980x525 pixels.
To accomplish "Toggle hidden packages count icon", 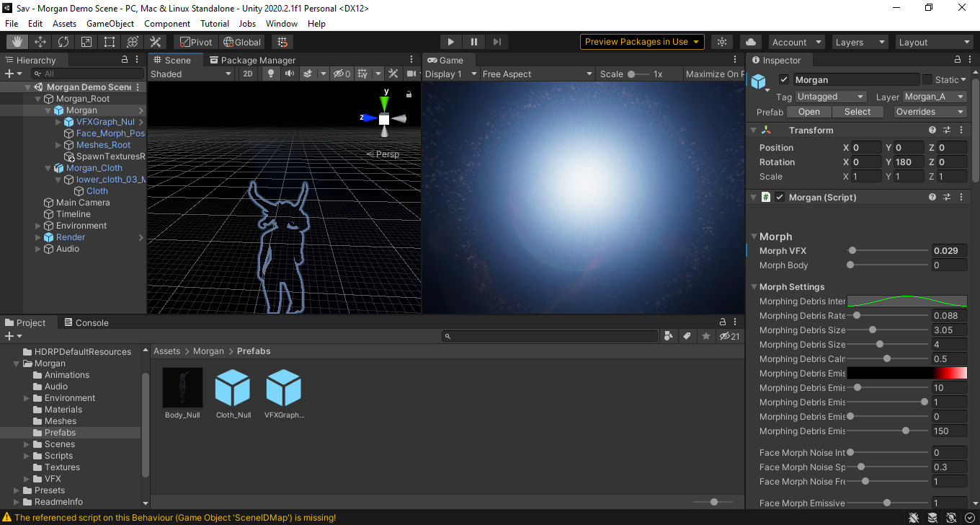I will pyautogui.click(x=729, y=336).
